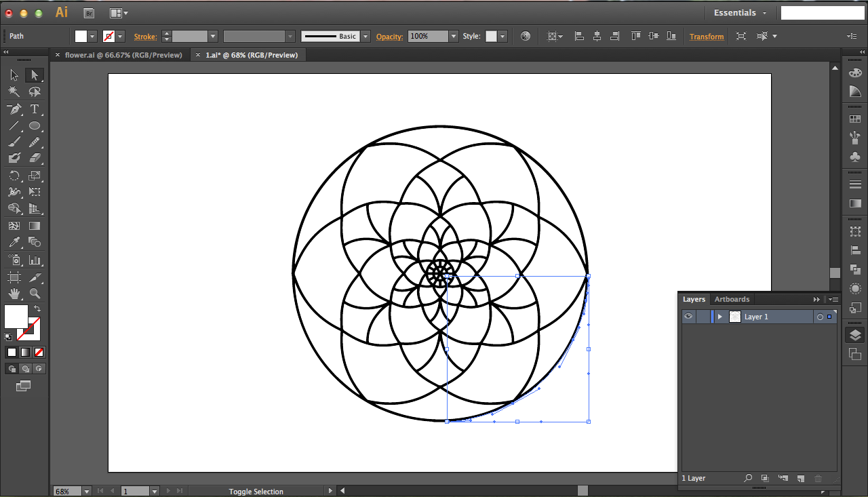Click the Transform link
Image resolution: width=868 pixels, height=497 pixels.
point(707,37)
